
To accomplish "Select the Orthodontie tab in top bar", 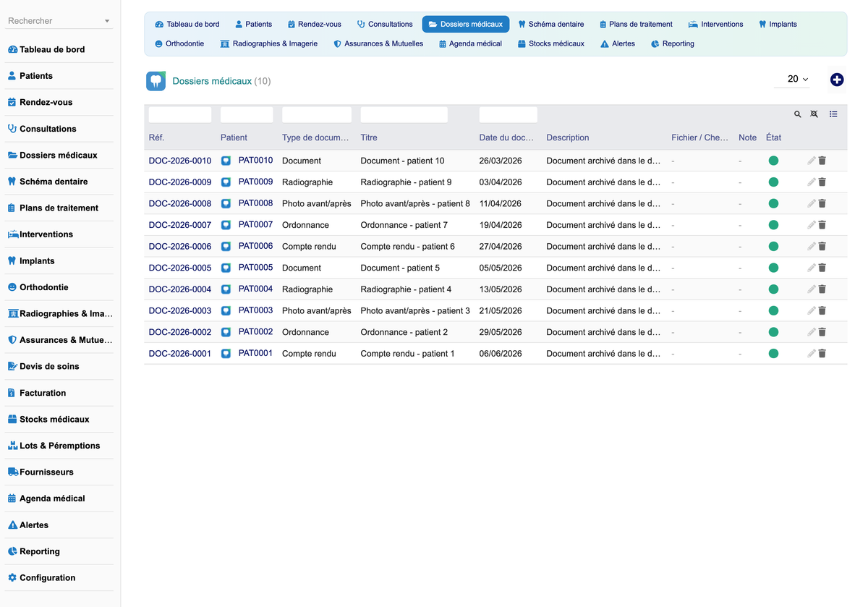I will 179,43.
